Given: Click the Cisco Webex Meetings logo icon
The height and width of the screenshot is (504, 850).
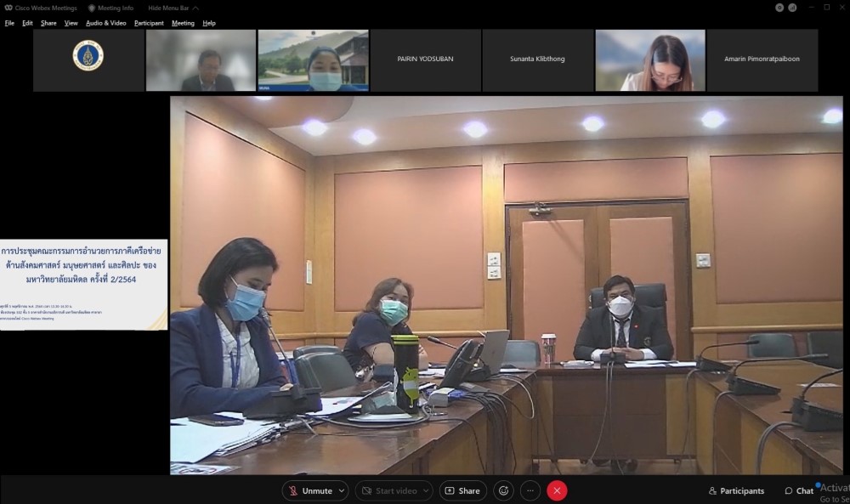Looking at the screenshot, I should coord(8,8).
